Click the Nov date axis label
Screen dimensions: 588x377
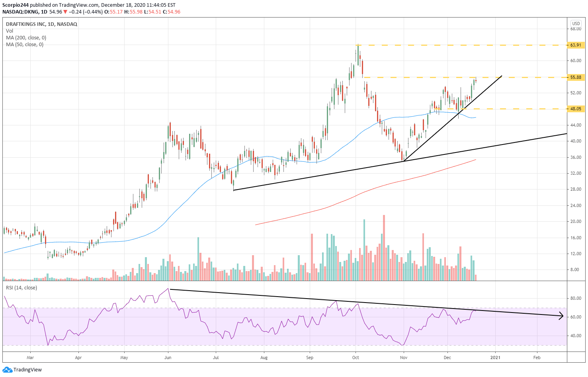[x=404, y=358]
